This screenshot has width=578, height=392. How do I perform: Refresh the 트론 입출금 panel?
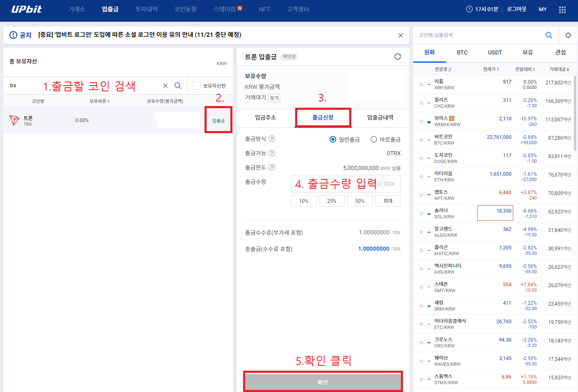[398, 57]
